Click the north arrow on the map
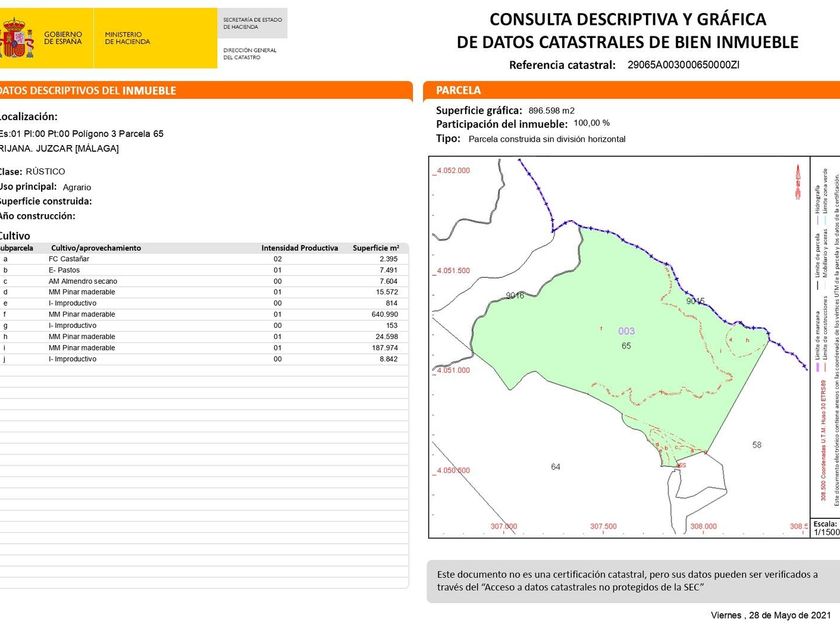Image resolution: width=840 pixels, height=630 pixels. pos(798,182)
